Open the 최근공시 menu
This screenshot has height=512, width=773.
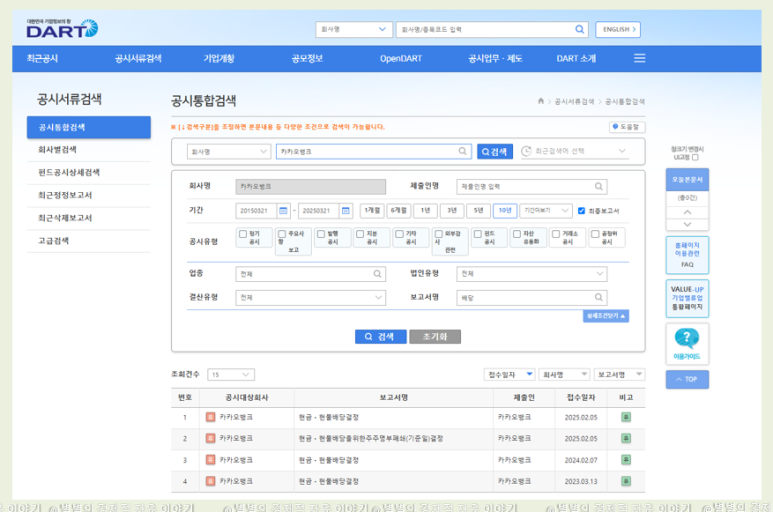pos(42,58)
